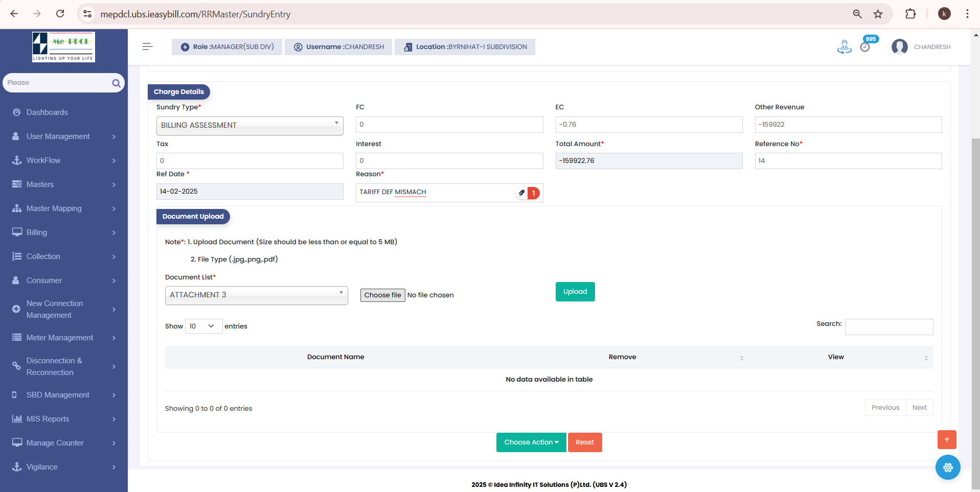
Task: Open Sundry Type dropdown BILLING ASSESSMENT
Action: (249, 125)
